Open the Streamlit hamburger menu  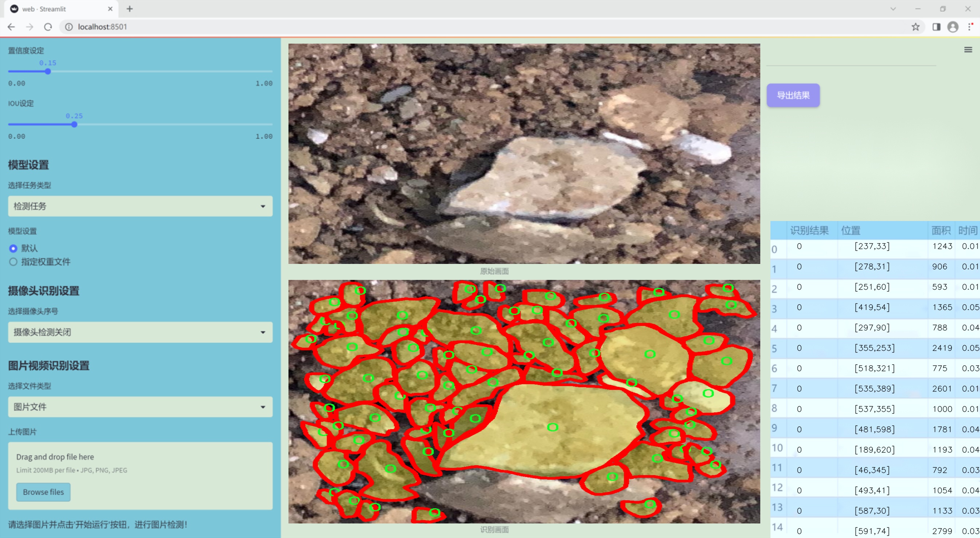(968, 50)
